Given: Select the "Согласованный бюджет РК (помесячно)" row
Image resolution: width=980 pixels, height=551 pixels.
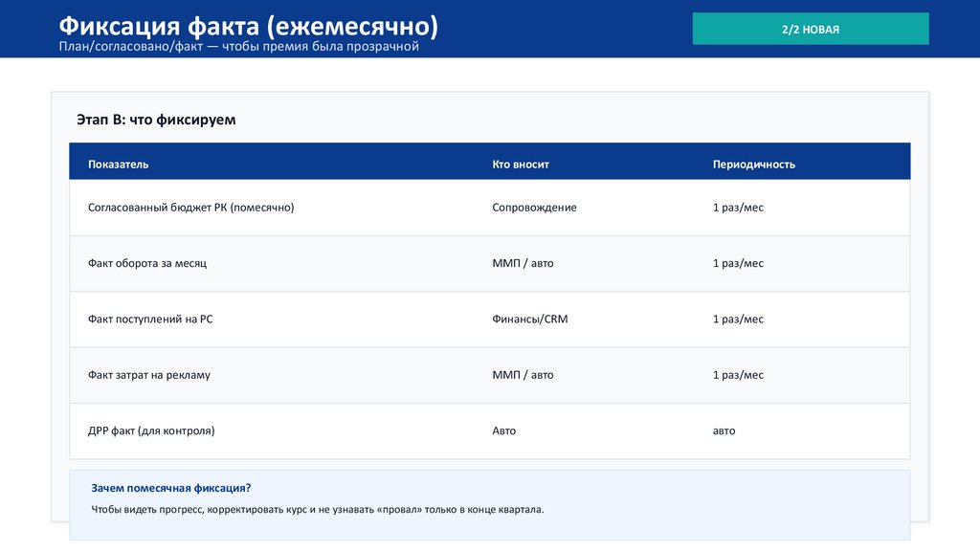Looking at the screenshot, I should click(x=190, y=207).
